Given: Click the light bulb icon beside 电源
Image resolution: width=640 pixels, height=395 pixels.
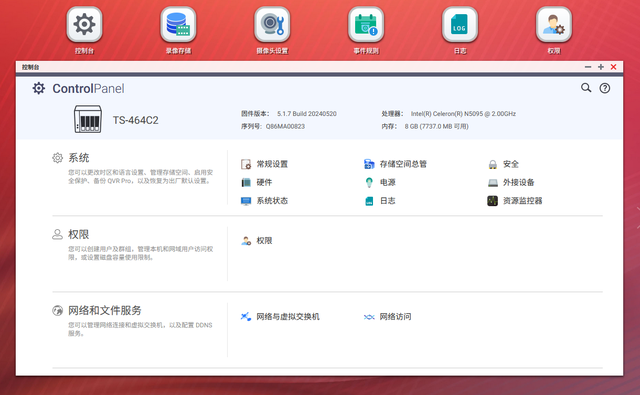Looking at the screenshot, I should coord(369,182).
